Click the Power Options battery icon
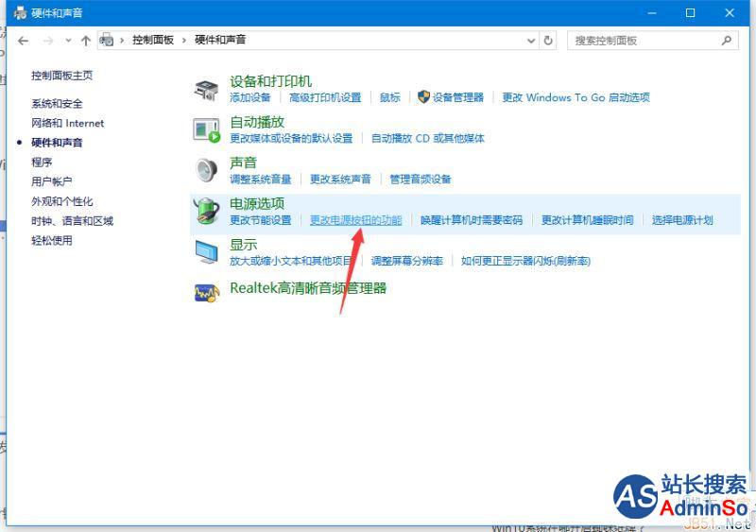Image resolution: width=756 pixels, height=532 pixels. pos(206,211)
